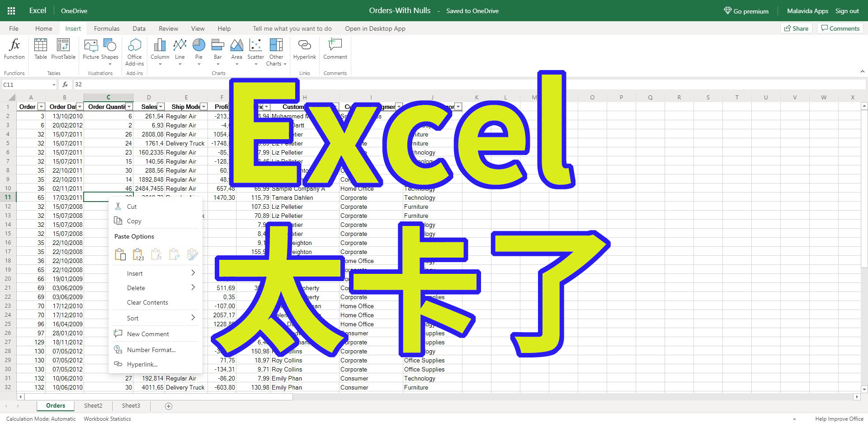Insert a Column chart
The width and height of the screenshot is (868, 423).
tap(160, 52)
